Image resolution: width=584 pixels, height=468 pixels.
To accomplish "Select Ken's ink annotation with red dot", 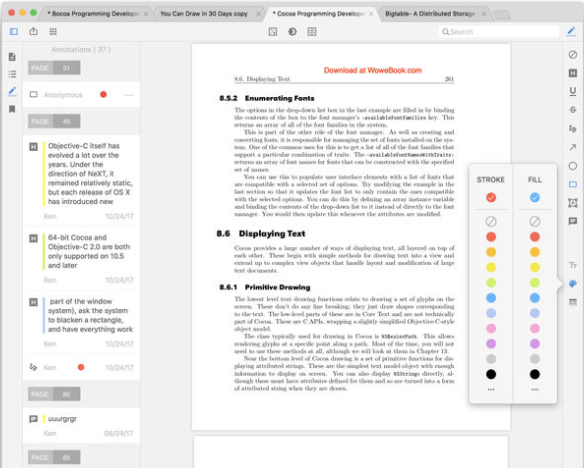I will pos(81,367).
